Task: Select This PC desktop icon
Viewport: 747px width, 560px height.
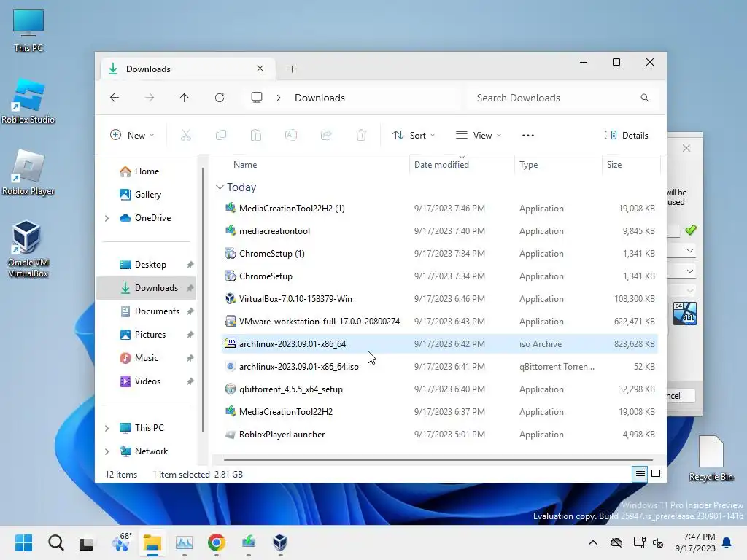Action: tap(28, 31)
